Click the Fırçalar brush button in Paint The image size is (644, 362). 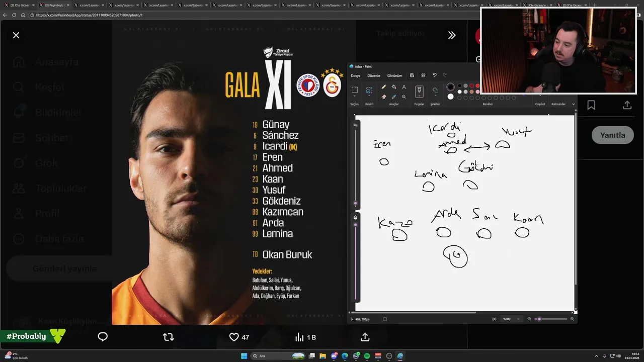coord(419,91)
